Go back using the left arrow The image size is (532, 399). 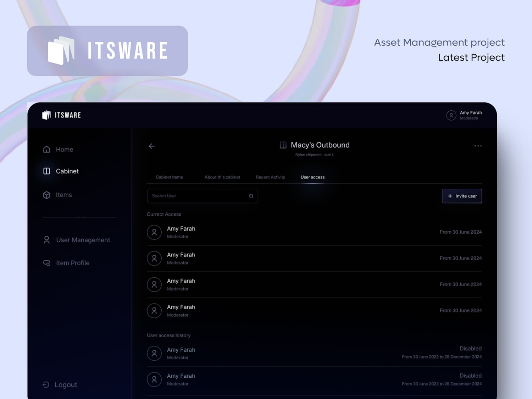coord(151,146)
